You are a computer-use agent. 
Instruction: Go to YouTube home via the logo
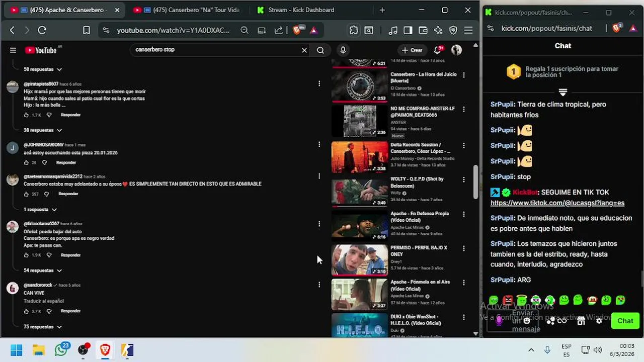point(41,50)
